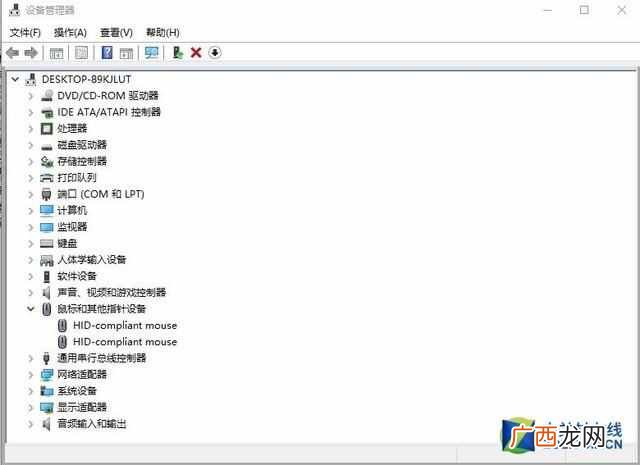Select the 鼠标和其他指针设备 label
This screenshot has width=640, height=465.
tap(102, 309)
